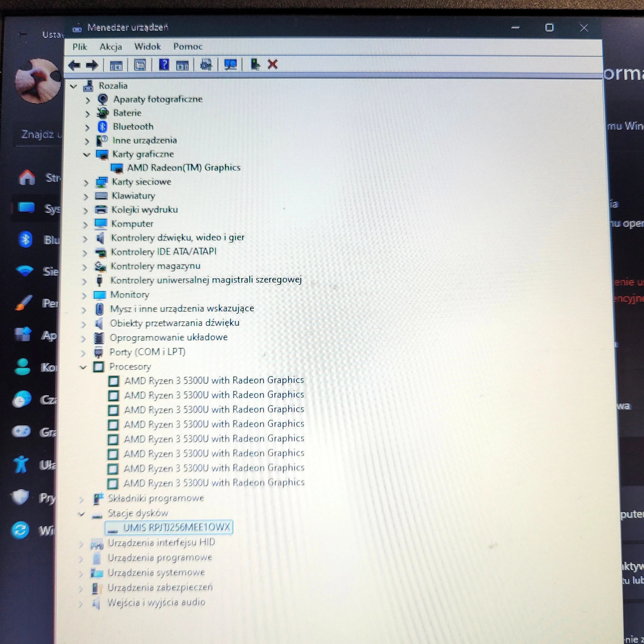Uninstall device using the red X icon
The height and width of the screenshot is (644, 644).
pos(272,64)
